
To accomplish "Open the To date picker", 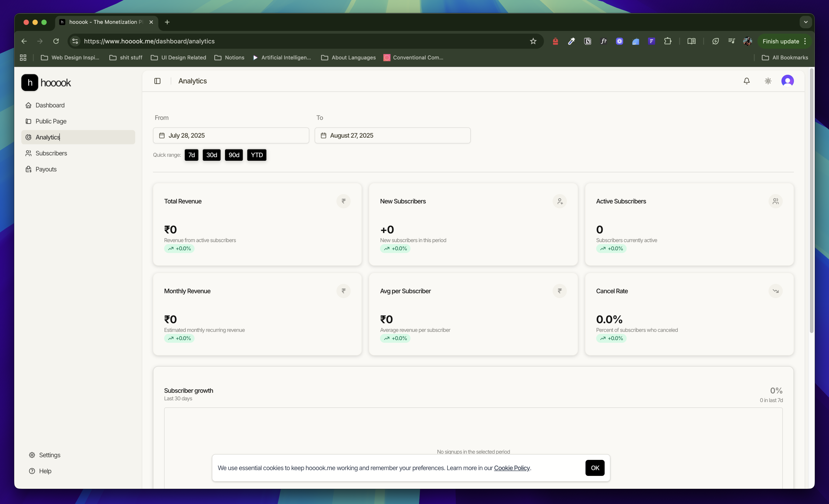I will pyautogui.click(x=392, y=135).
